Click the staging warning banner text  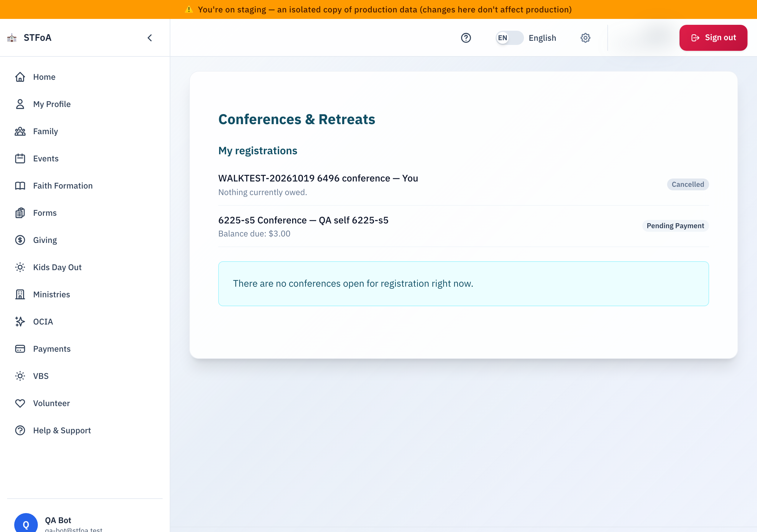(x=385, y=9)
